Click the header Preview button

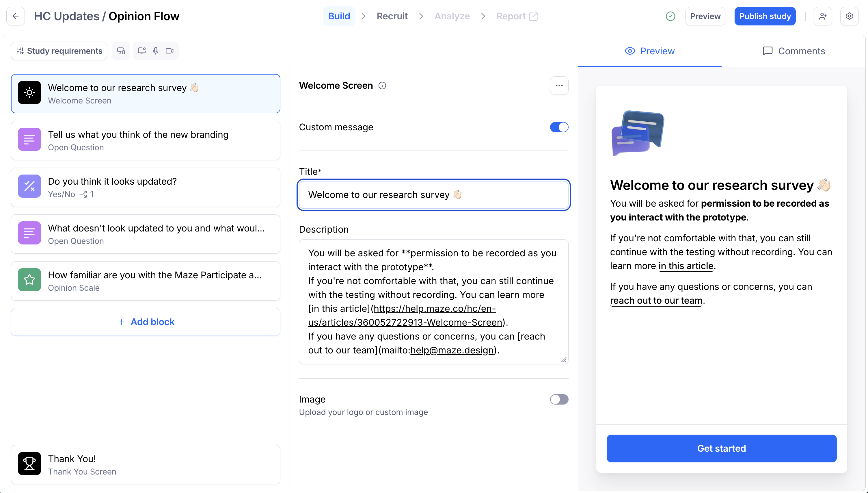(x=705, y=16)
